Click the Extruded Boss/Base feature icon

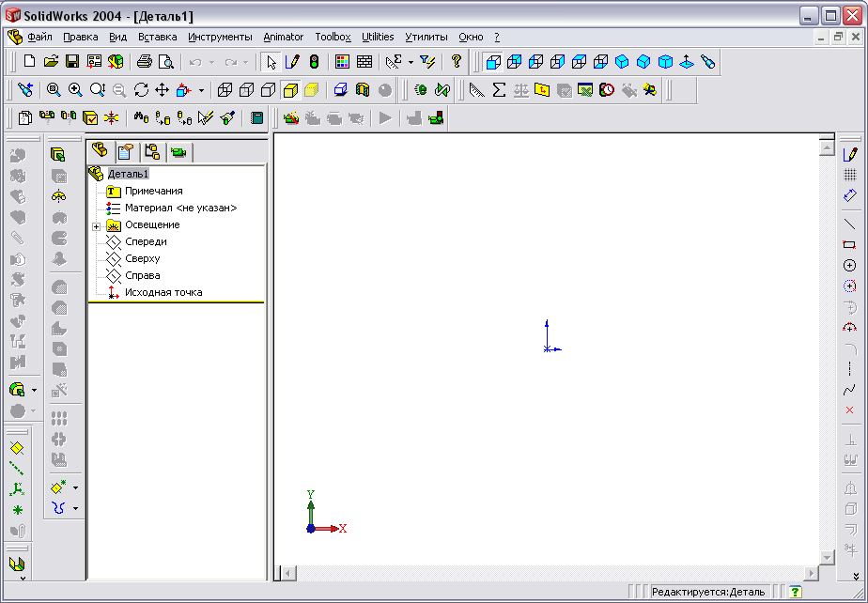click(x=58, y=154)
